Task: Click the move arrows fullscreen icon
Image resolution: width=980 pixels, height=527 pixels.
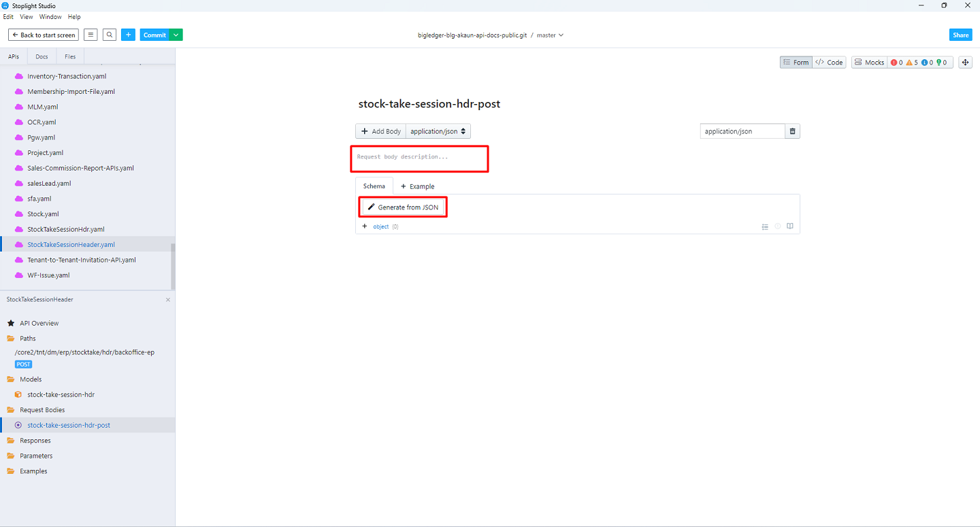Action: click(965, 63)
